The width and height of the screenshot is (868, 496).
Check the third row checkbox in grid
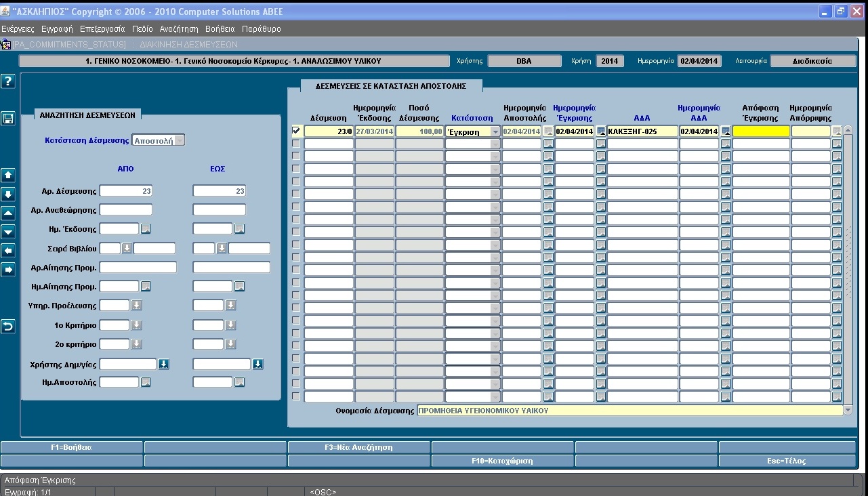point(295,156)
